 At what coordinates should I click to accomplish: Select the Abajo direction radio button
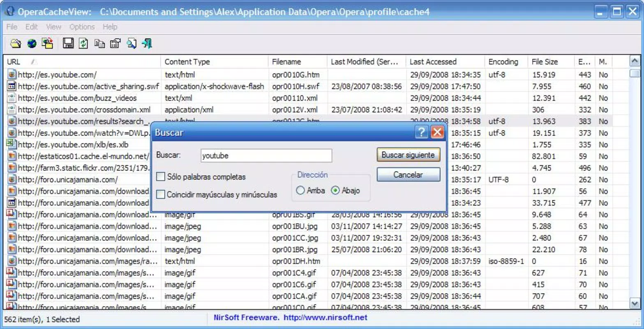335,190
